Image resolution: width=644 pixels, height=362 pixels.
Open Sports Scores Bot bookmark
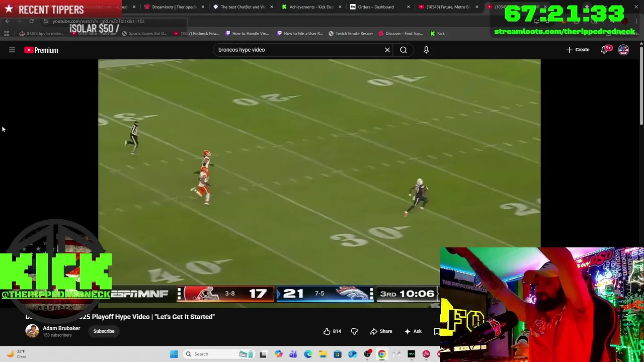(144, 33)
